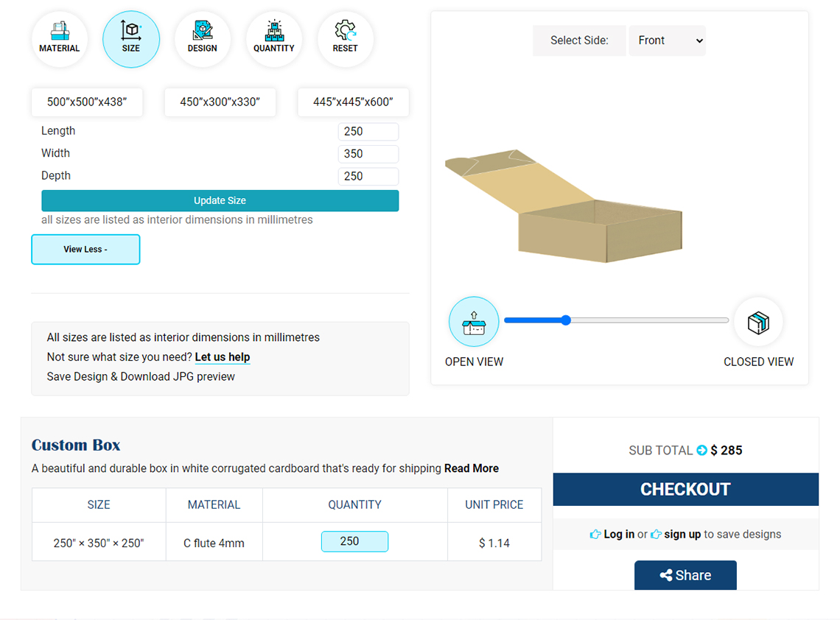Choose the 445"x445"x600" preset size

pyautogui.click(x=353, y=102)
